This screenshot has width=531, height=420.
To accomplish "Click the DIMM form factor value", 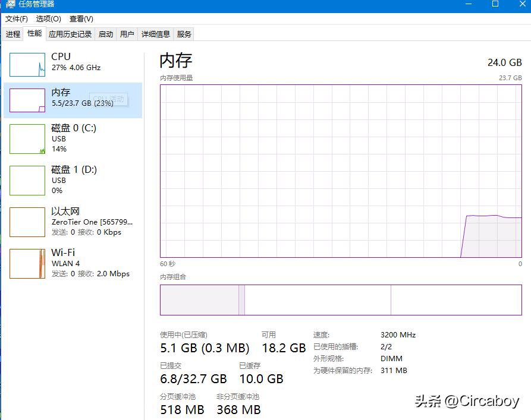I will click(x=391, y=358).
